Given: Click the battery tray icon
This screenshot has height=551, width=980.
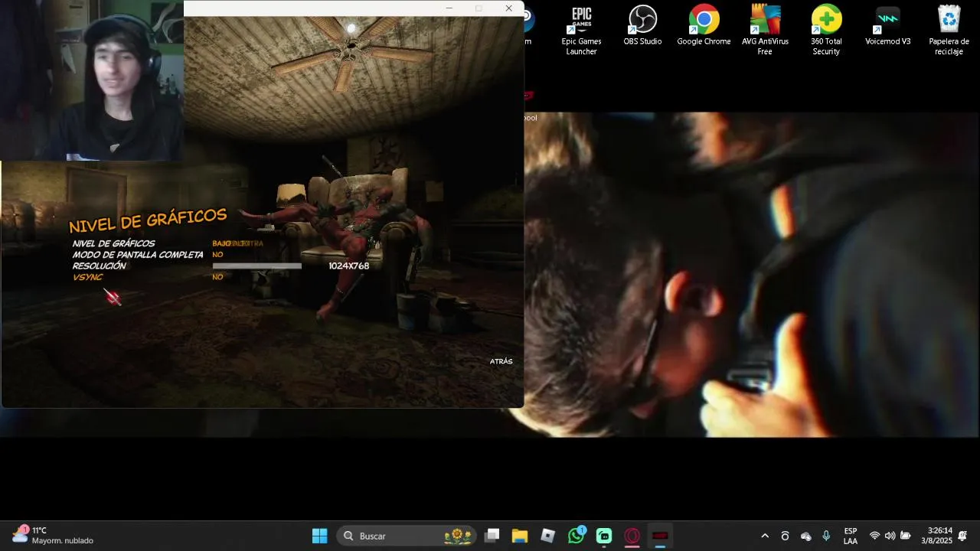Looking at the screenshot, I should click(x=906, y=536).
